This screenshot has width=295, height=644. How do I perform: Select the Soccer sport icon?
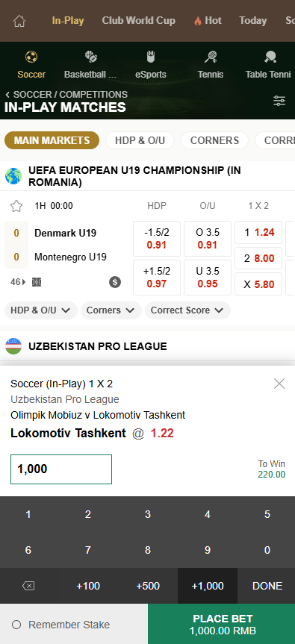click(x=31, y=57)
